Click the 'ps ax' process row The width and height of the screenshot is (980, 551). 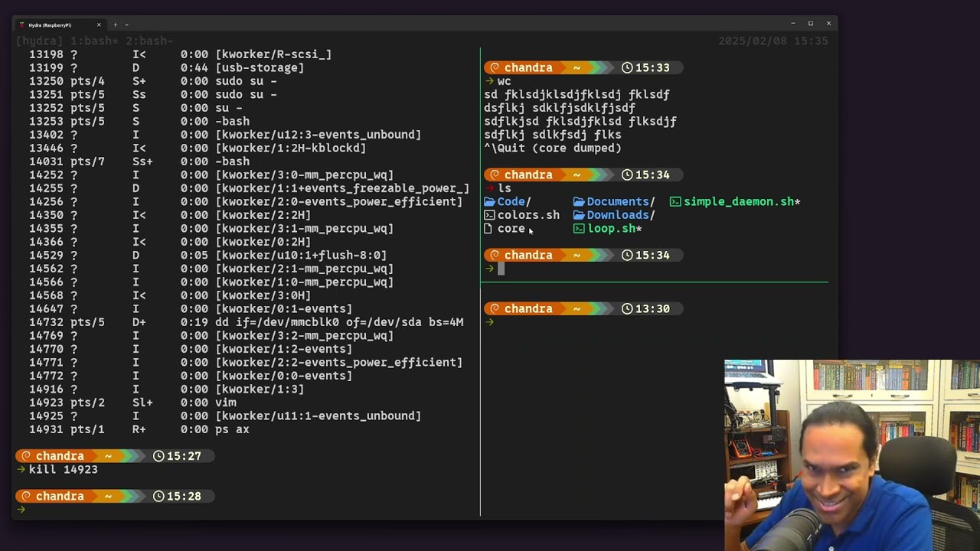coord(139,429)
